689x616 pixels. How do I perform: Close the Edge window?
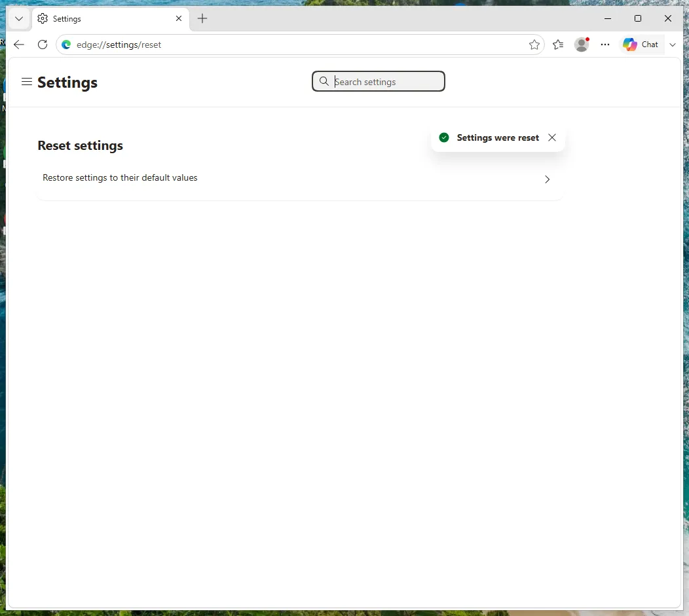click(668, 18)
